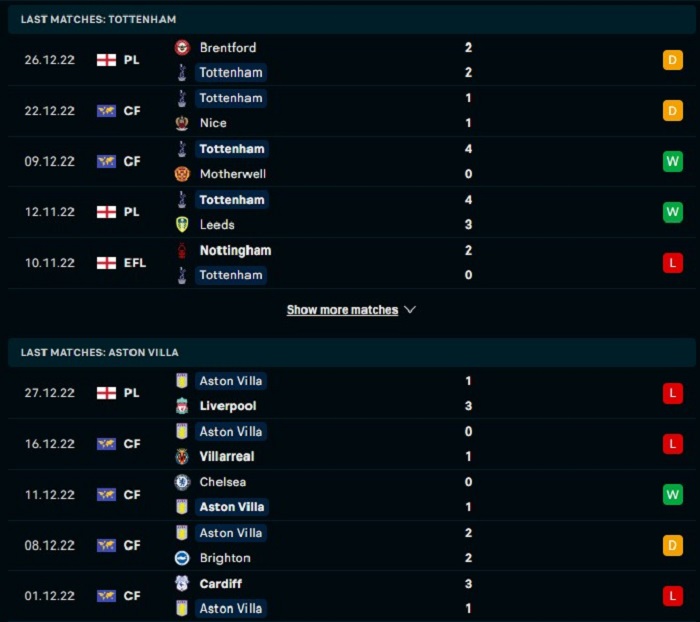Open the Show more matches link
This screenshot has height=622, width=700.
(342, 310)
